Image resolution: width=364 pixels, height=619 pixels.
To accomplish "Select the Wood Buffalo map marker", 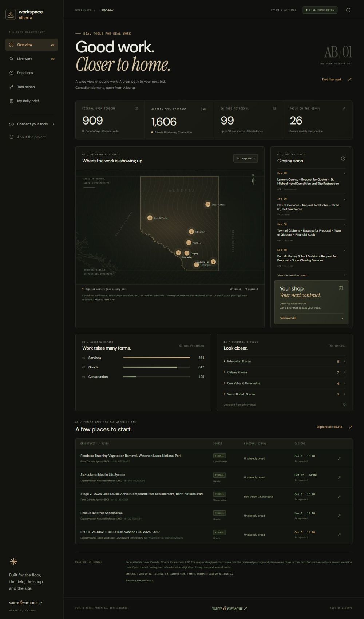I will point(208,205).
